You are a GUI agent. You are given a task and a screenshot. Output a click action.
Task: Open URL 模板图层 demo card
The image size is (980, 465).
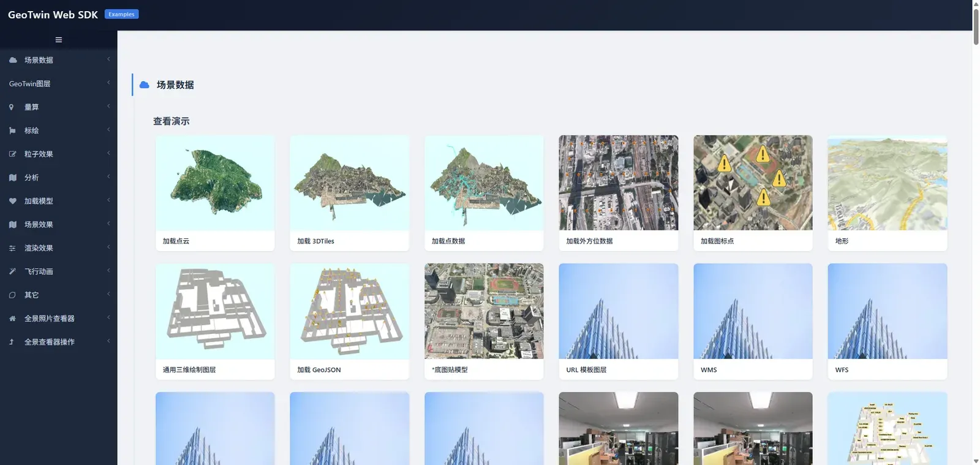point(619,322)
